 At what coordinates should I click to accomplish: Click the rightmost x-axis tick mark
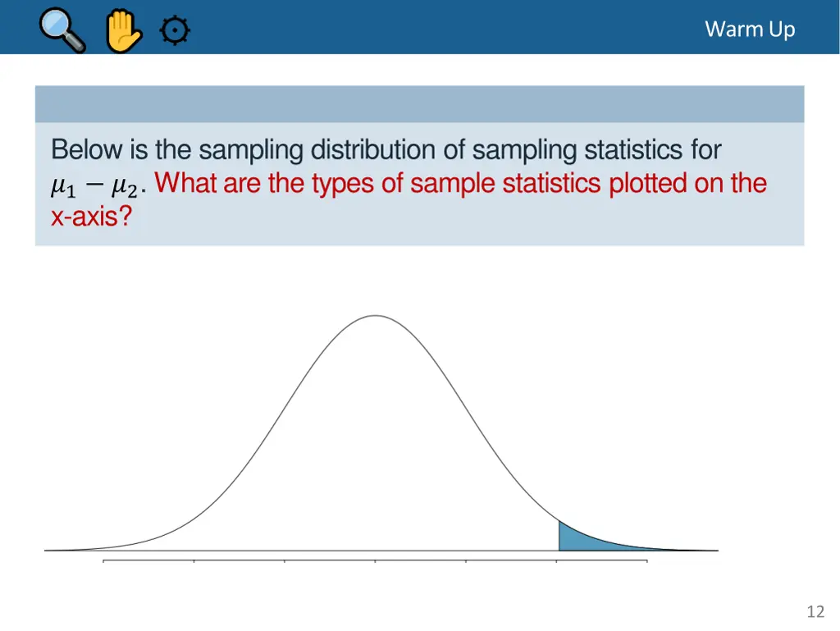point(647,560)
